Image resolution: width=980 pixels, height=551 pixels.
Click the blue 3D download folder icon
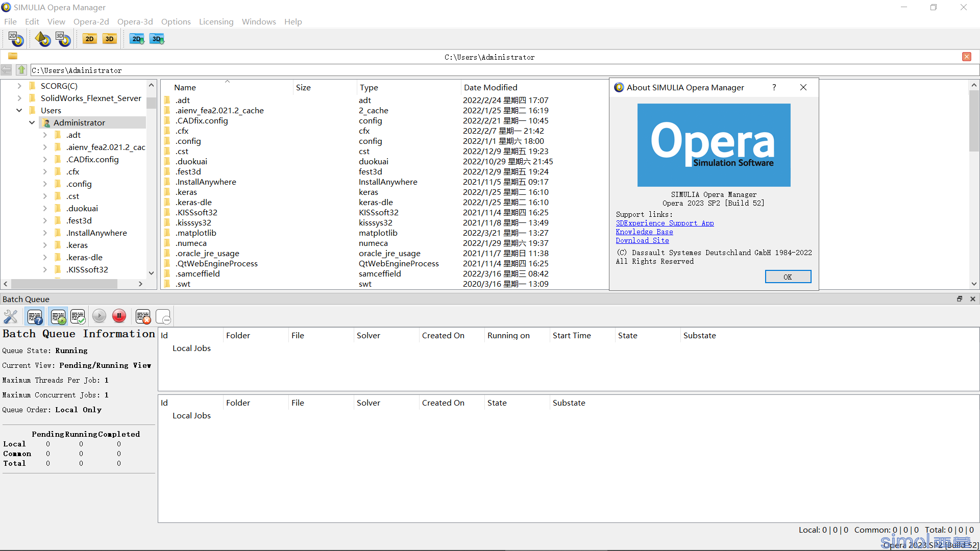157,39
